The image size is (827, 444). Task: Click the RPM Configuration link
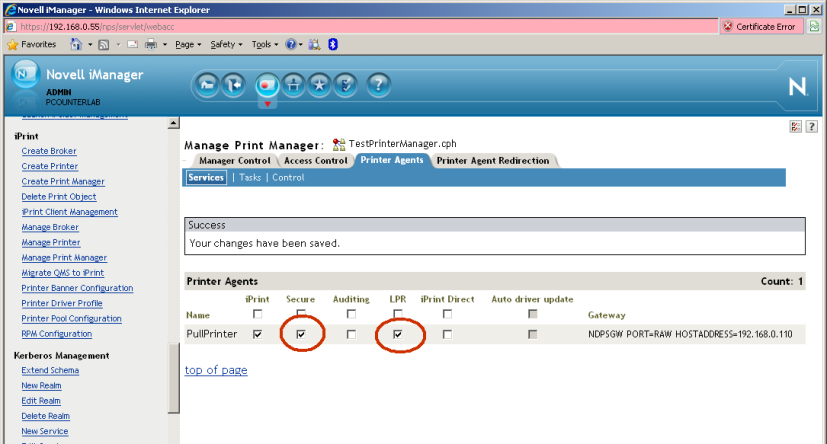coord(56,334)
